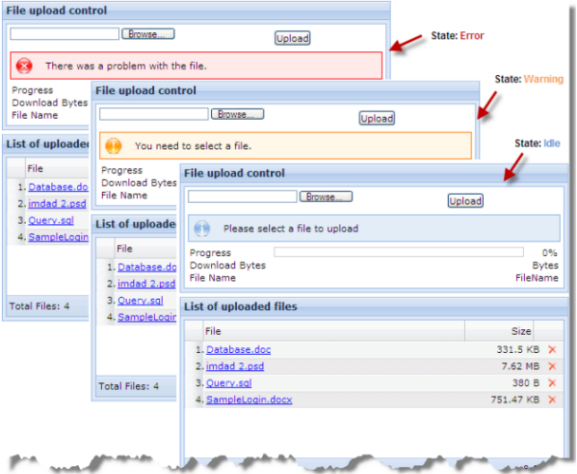Open Database.do link in Error panel list
The height and width of the screenshot is (474, 577).
[58, 187]
